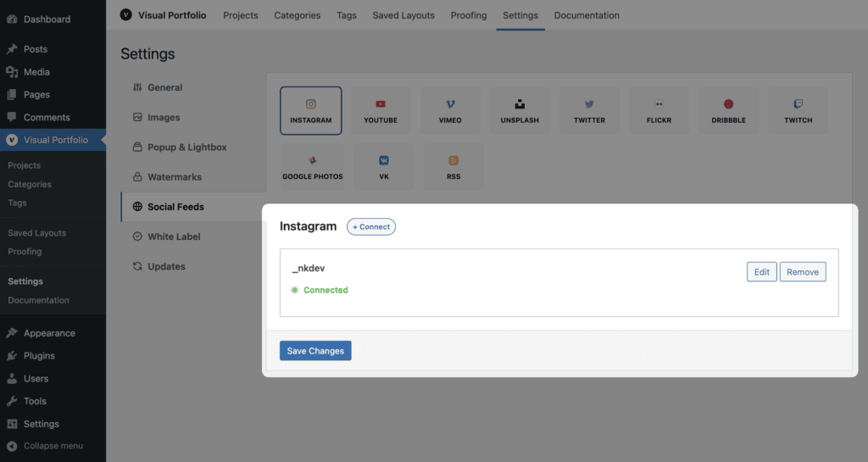Choose the VK feed tile
868x462 pixels.
(x=384, y=167)
